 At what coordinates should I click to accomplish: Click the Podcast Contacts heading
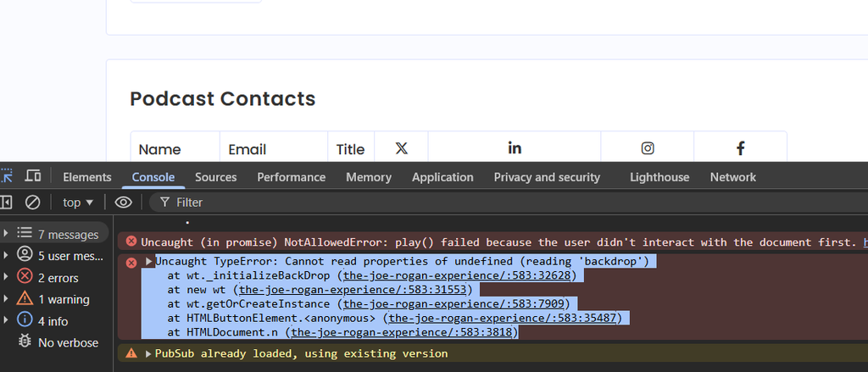click(x=223, y=98)
